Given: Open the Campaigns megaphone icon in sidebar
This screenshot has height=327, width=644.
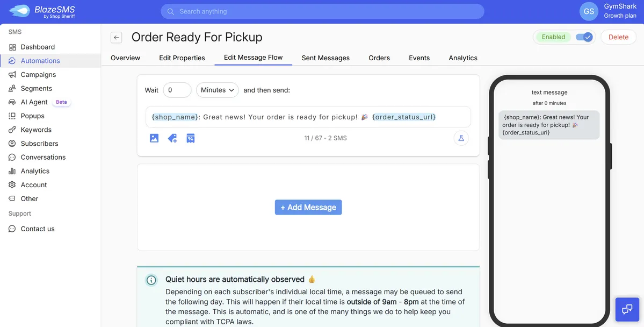Looking at the screenshot, I should point(11,74).
